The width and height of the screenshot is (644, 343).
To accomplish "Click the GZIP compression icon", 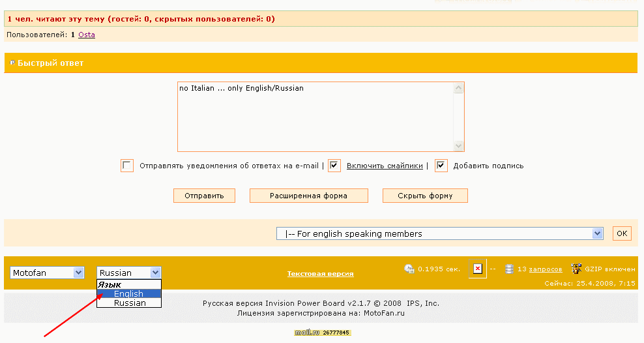I will coord(576,269).
